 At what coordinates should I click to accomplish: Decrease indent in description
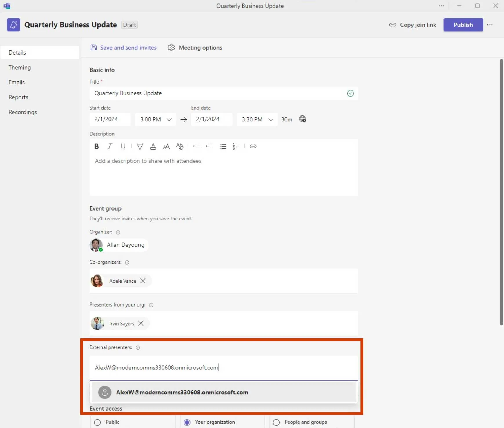(x=196, y=146)
